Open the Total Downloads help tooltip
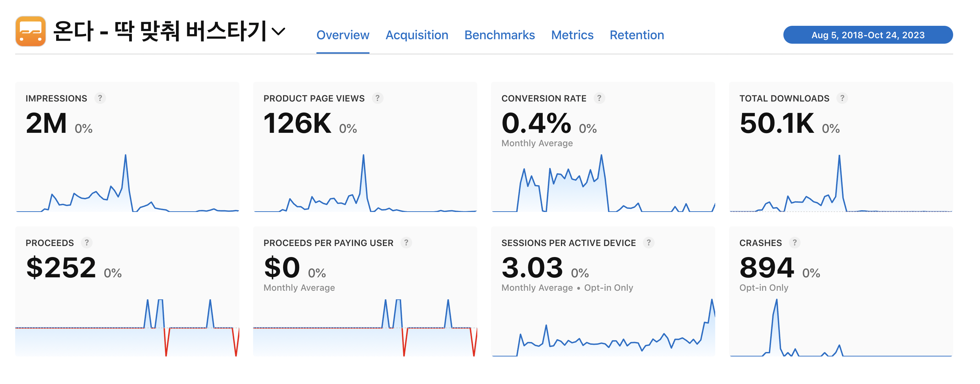Screen dimensions: 980x384 pyautogui.click(x=842, y=98)
